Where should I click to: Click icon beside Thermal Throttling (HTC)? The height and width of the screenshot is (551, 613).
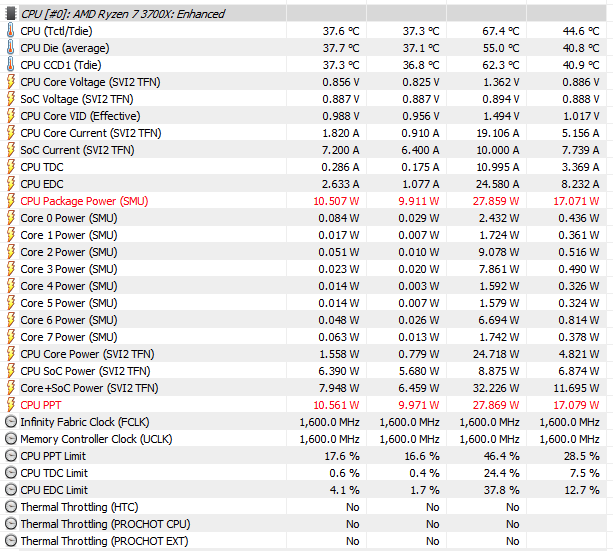point(11,507)
